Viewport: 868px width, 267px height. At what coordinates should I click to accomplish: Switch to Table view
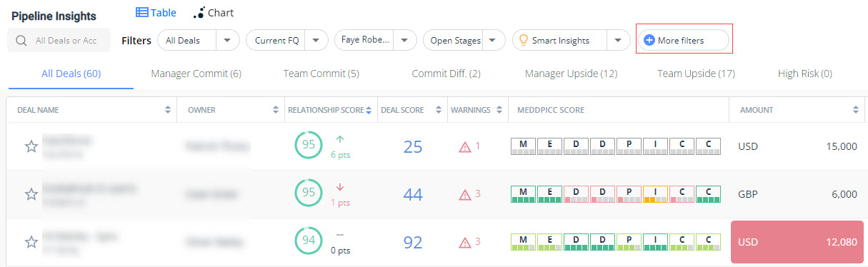[156, 12]
